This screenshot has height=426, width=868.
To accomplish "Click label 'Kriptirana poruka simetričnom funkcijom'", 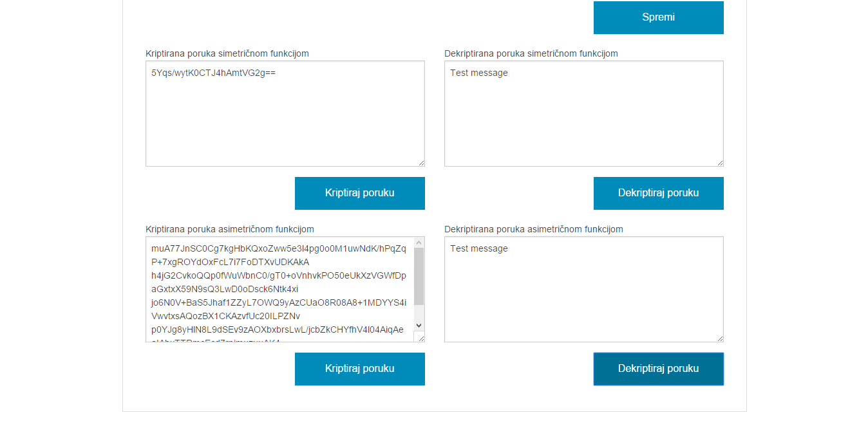I will [x=227, y=53].
